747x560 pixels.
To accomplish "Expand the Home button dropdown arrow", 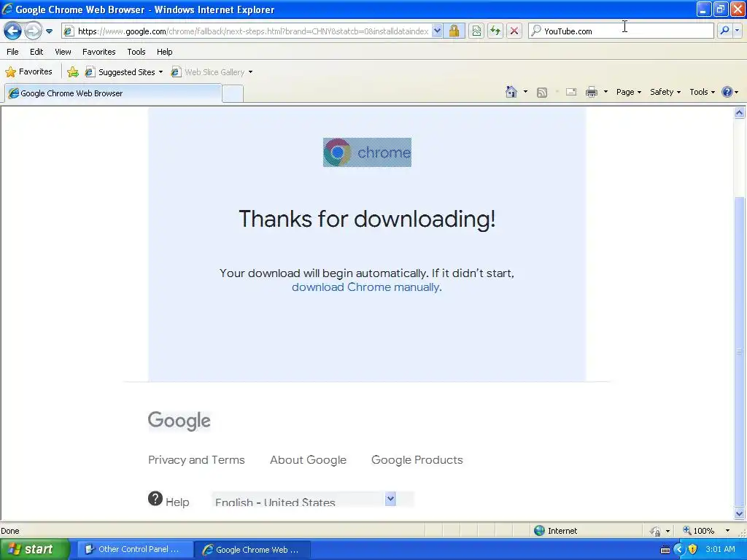I will tap(525, 92).
